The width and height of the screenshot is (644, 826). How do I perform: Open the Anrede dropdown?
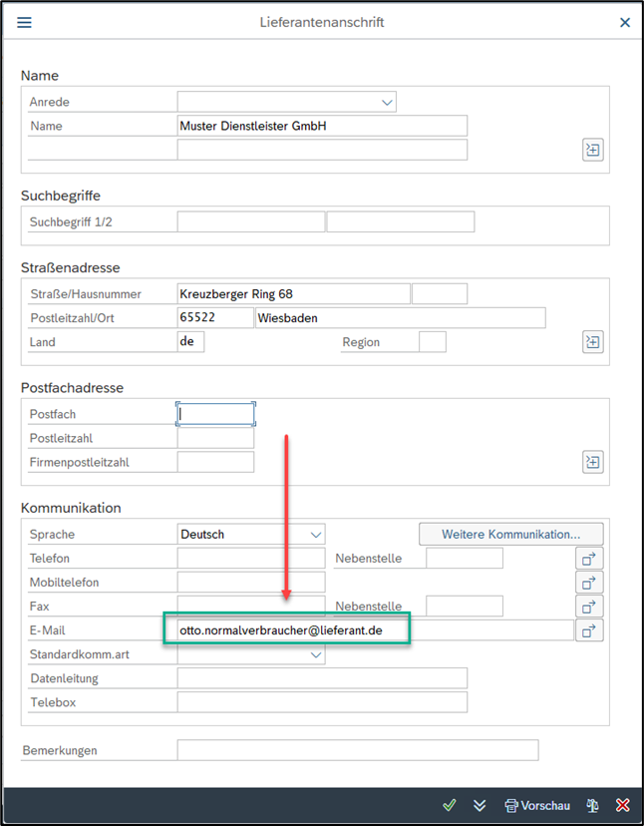387,102
